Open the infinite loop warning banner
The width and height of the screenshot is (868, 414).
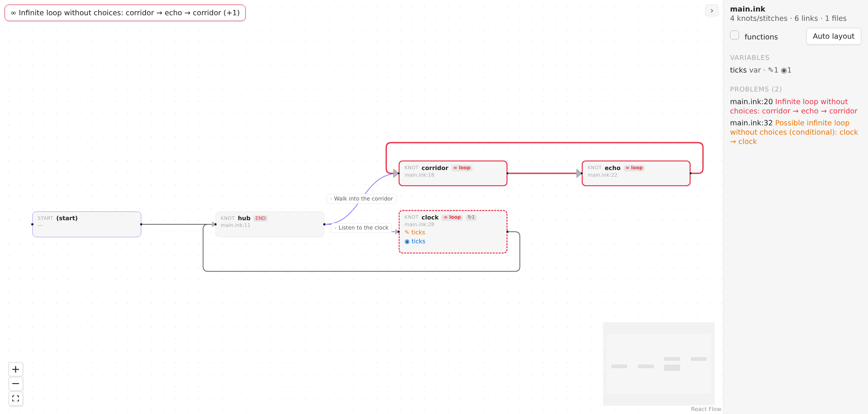click(x=125, y=13)
